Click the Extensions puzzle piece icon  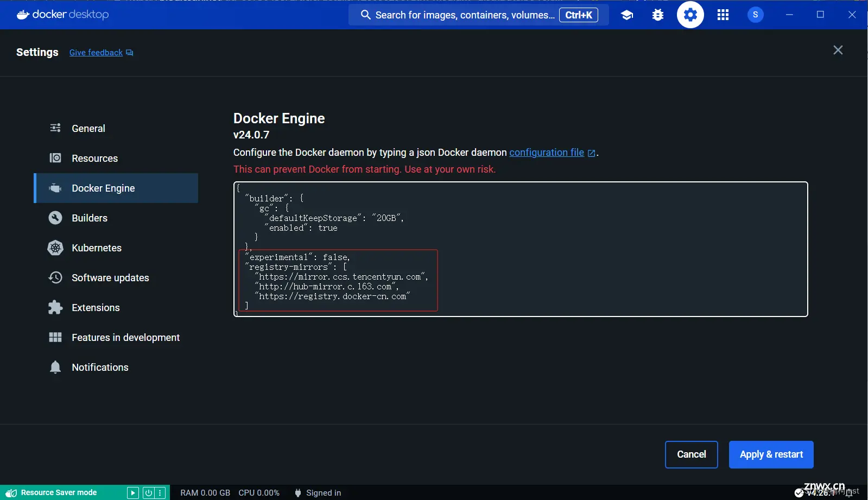[55, 307]
